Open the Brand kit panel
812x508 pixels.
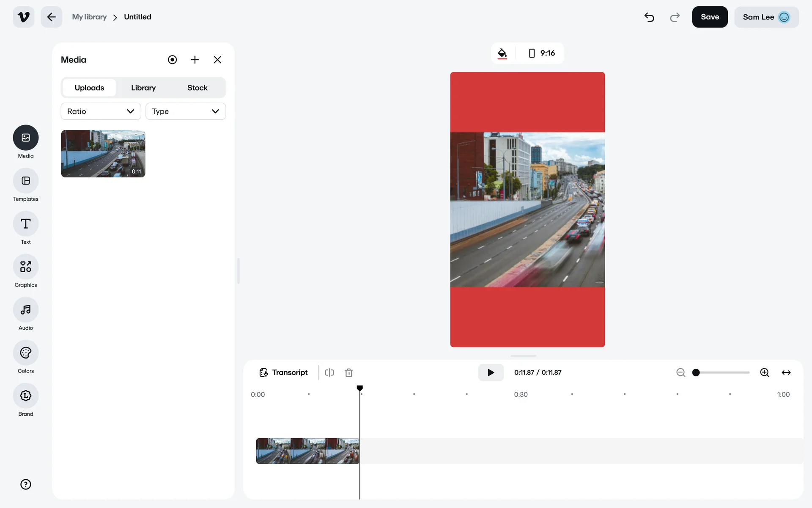(x=25, y=396)
